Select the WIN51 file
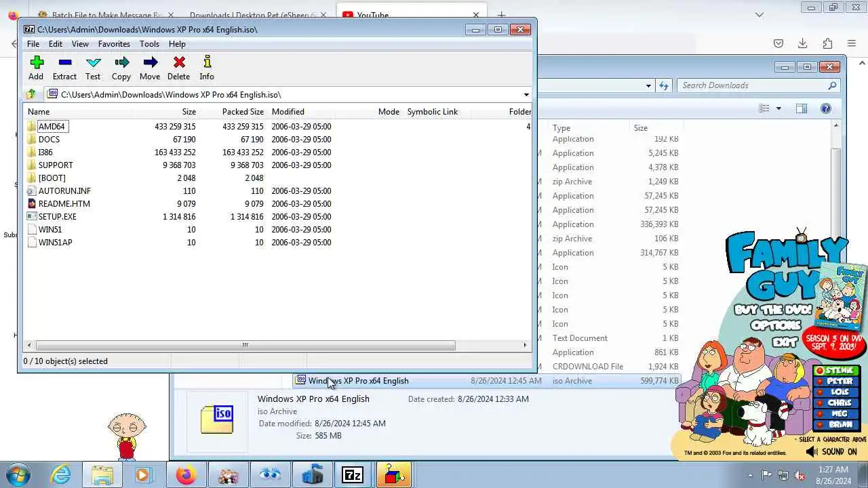868x488 pixels. coord(50,230)
